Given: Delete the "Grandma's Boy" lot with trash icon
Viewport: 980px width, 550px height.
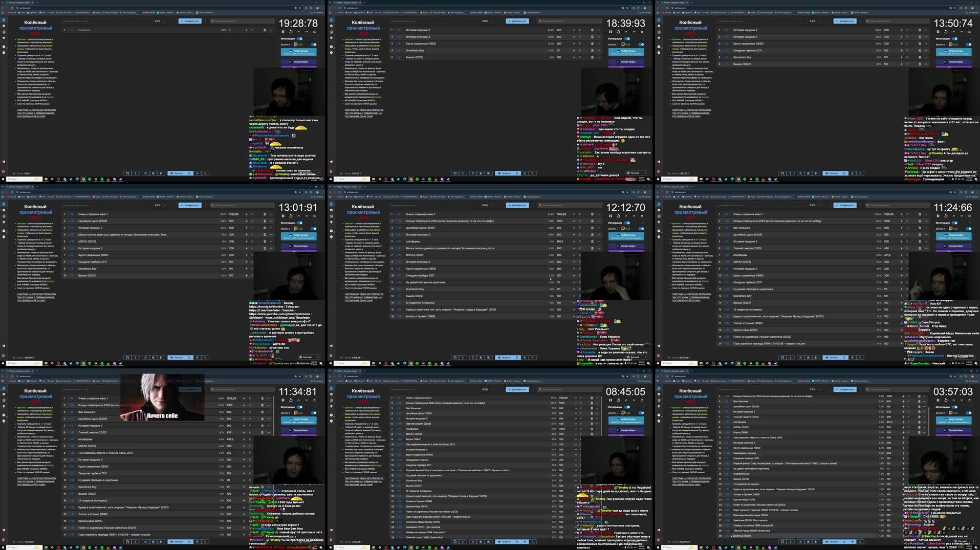Looking at the screenshot, I should coord(592,50).
